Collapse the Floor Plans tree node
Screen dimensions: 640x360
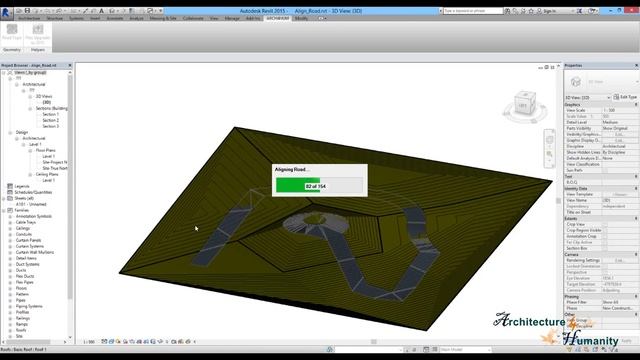(x=30, y=151)
